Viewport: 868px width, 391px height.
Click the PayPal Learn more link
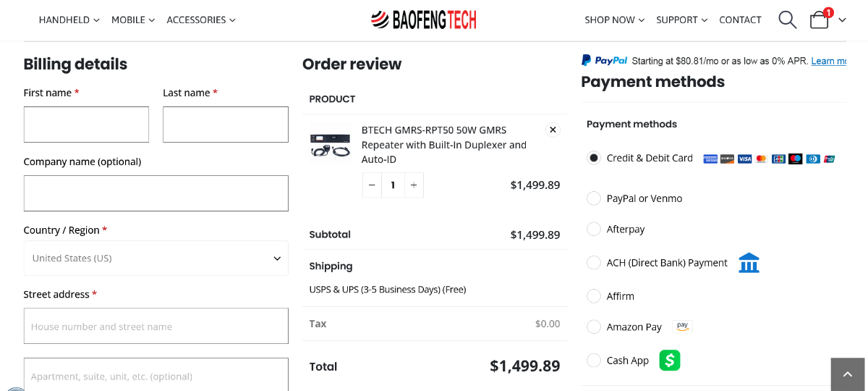coord(828,61)
